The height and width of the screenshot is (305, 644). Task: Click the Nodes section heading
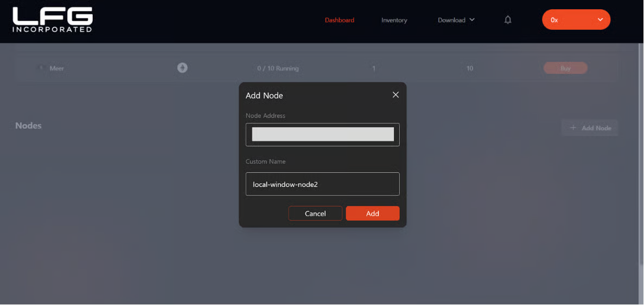[28, 126]
